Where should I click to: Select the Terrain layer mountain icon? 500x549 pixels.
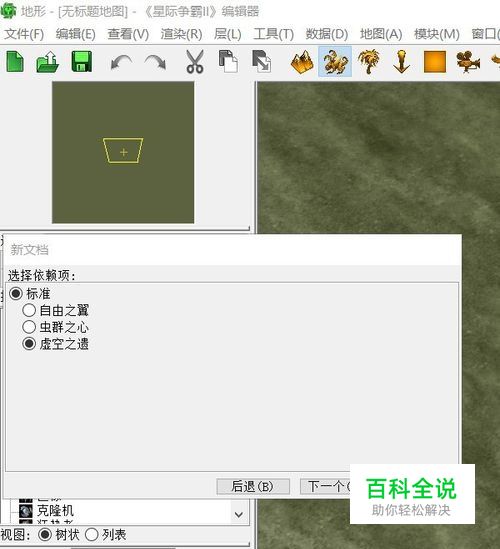302,62
